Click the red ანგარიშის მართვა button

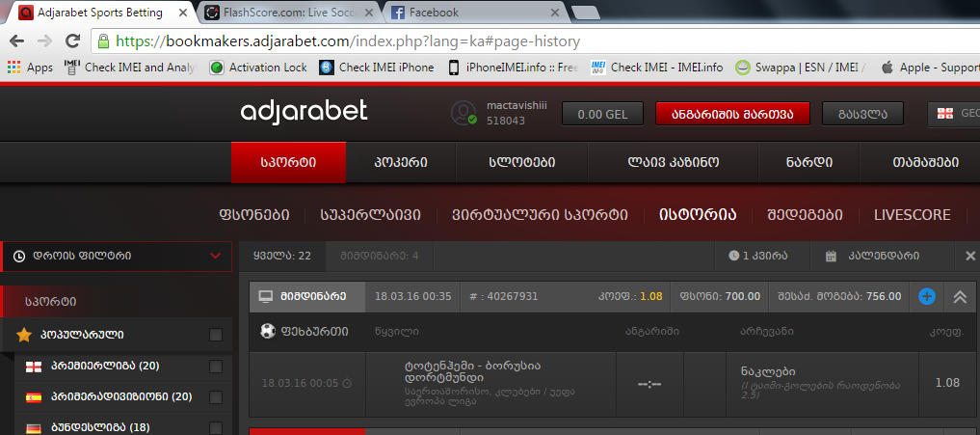click(732, 114)
